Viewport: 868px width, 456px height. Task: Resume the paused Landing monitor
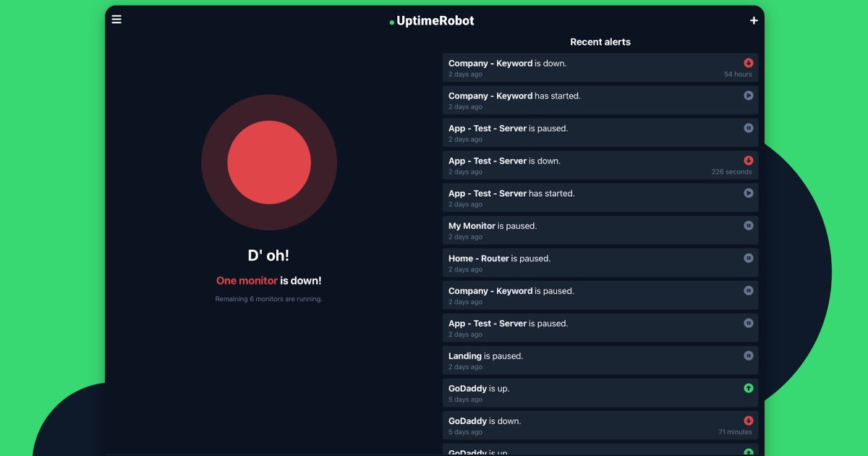[749, 355]
